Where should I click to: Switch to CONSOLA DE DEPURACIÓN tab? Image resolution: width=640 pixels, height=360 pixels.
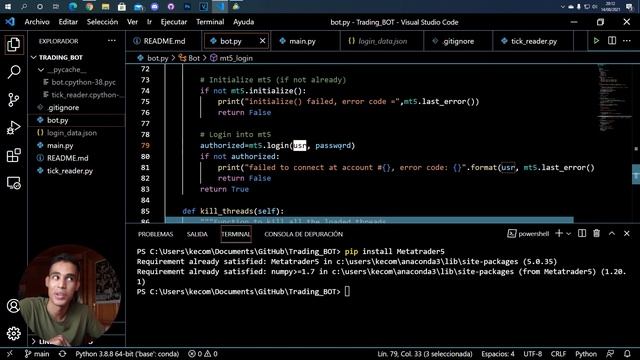tap(303, 234)
